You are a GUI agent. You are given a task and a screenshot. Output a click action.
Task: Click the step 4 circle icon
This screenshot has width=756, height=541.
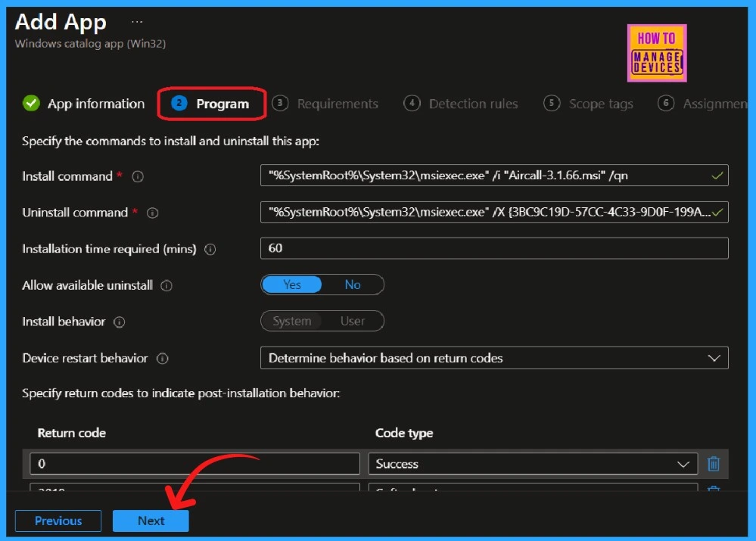pos(412,103)
